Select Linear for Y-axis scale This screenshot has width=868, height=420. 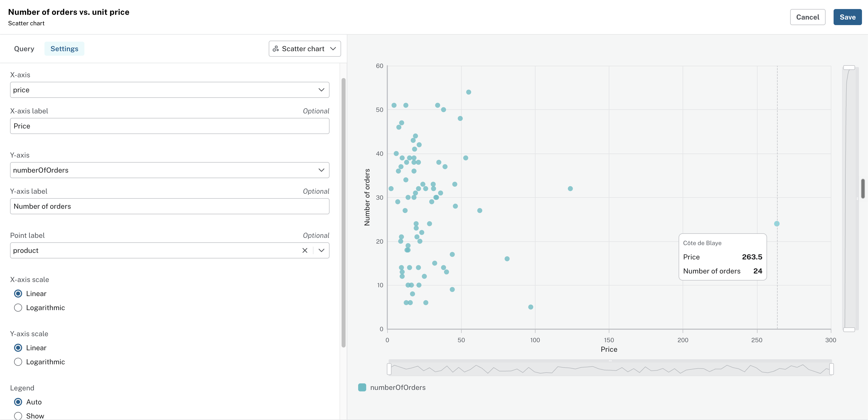click(18, 348)
